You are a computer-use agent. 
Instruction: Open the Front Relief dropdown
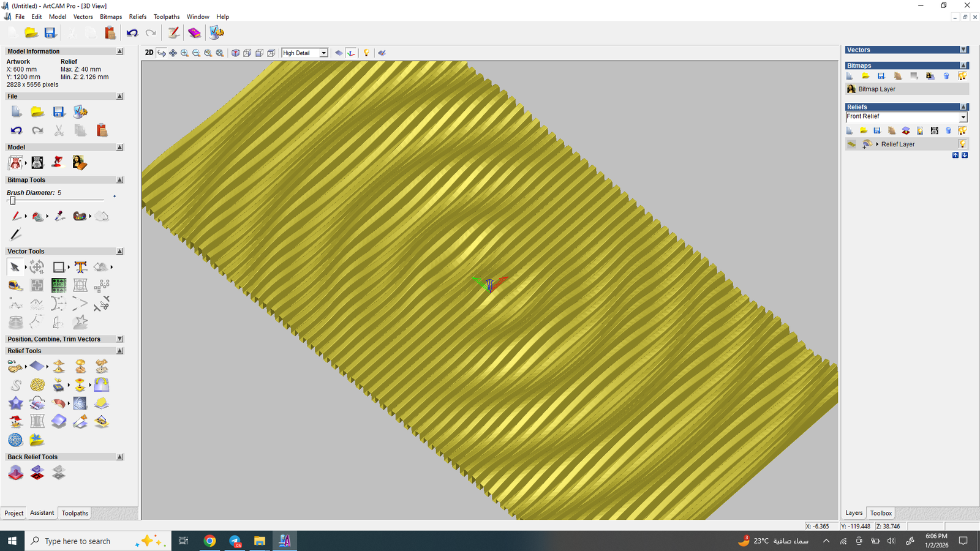tap(963, 117)
